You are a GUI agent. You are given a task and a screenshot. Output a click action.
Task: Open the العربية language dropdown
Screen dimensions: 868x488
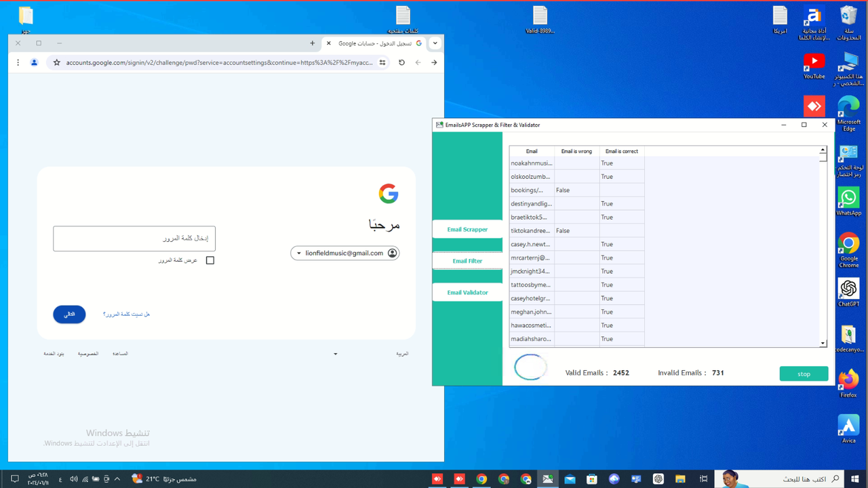(x=371, y=354)
